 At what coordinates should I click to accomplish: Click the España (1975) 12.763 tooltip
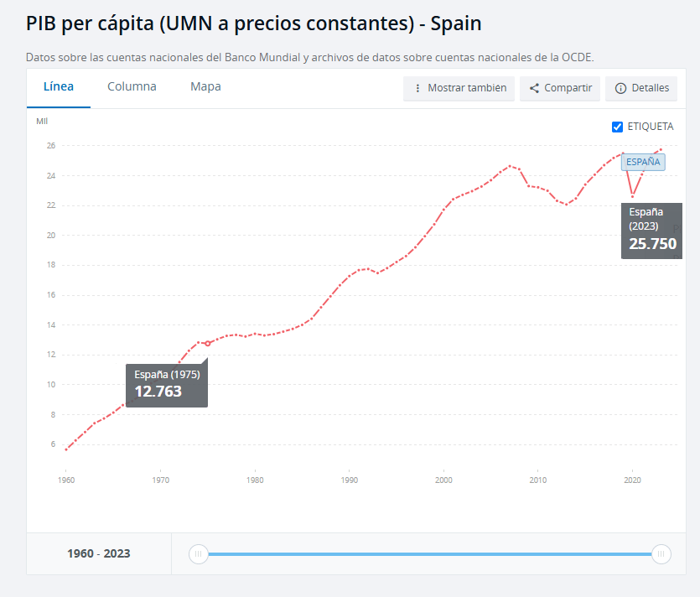tap(167, 383)
